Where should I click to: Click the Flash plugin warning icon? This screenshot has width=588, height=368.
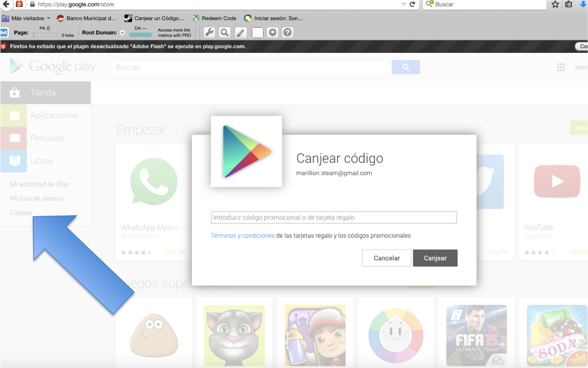point(3,46)
